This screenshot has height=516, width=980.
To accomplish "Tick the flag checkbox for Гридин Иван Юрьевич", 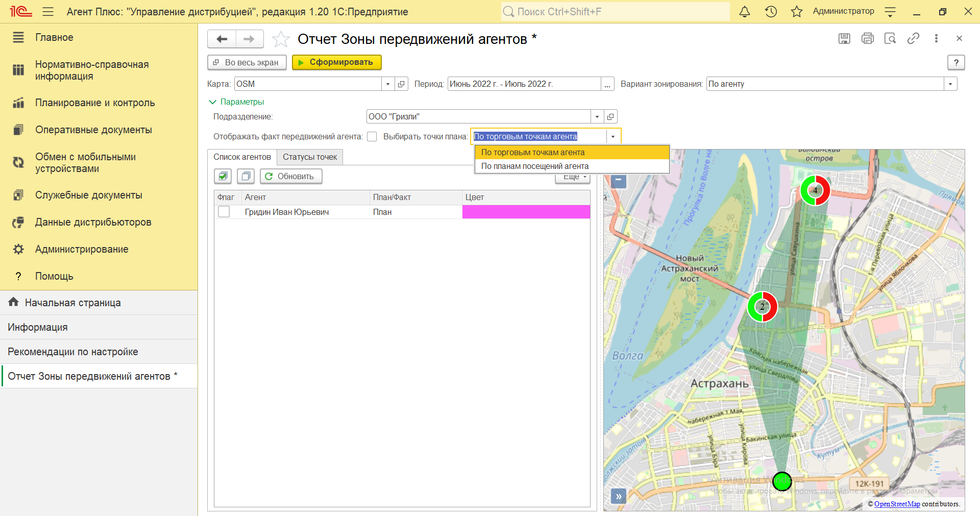I will click(224, 212).
